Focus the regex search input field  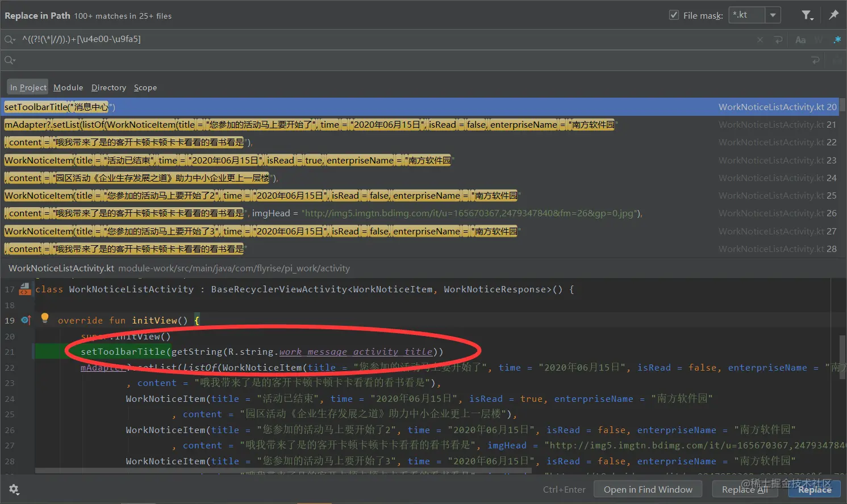(x=386, y=40)
